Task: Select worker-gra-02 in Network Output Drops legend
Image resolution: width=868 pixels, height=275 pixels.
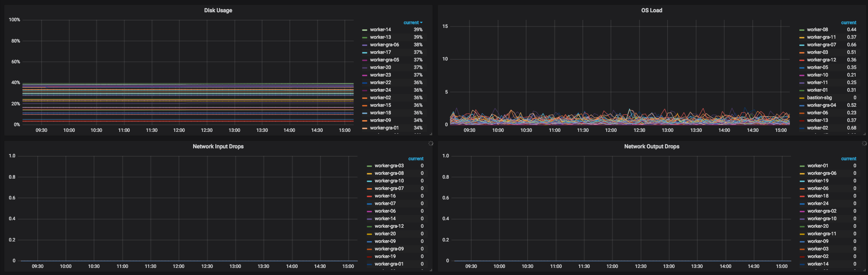Action: [822, 211]
